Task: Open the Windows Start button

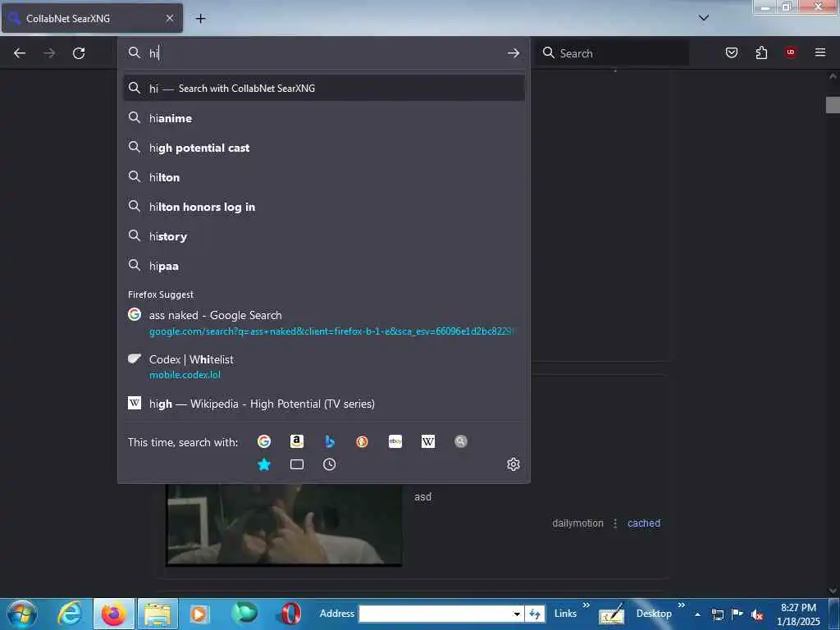Action: (x=22, y=614)
